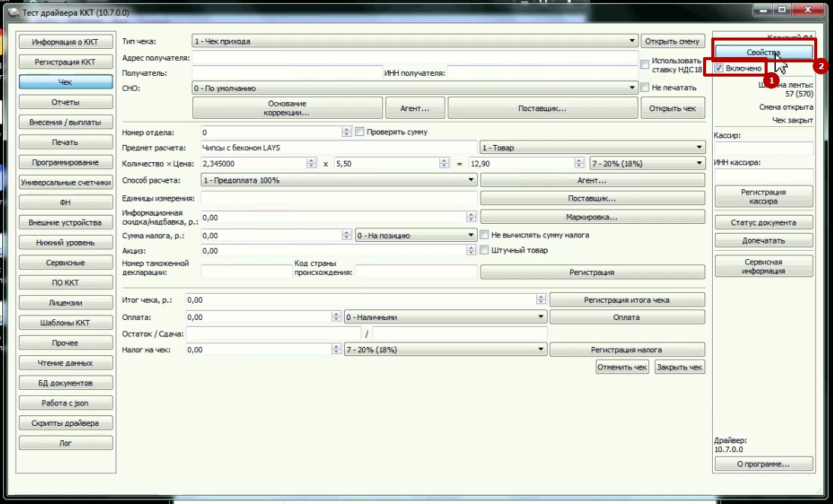Click the Свойства button
833x504 pixels.
point(763,52)
